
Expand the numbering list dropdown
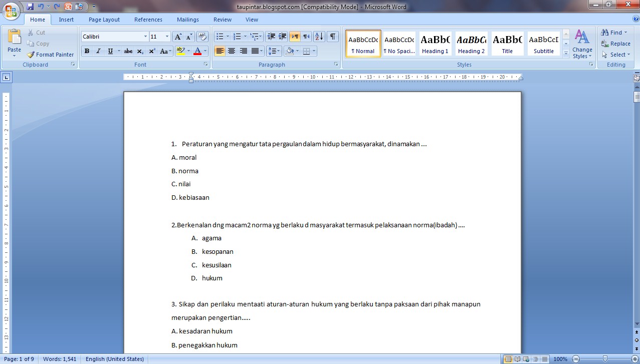(245, 37)
